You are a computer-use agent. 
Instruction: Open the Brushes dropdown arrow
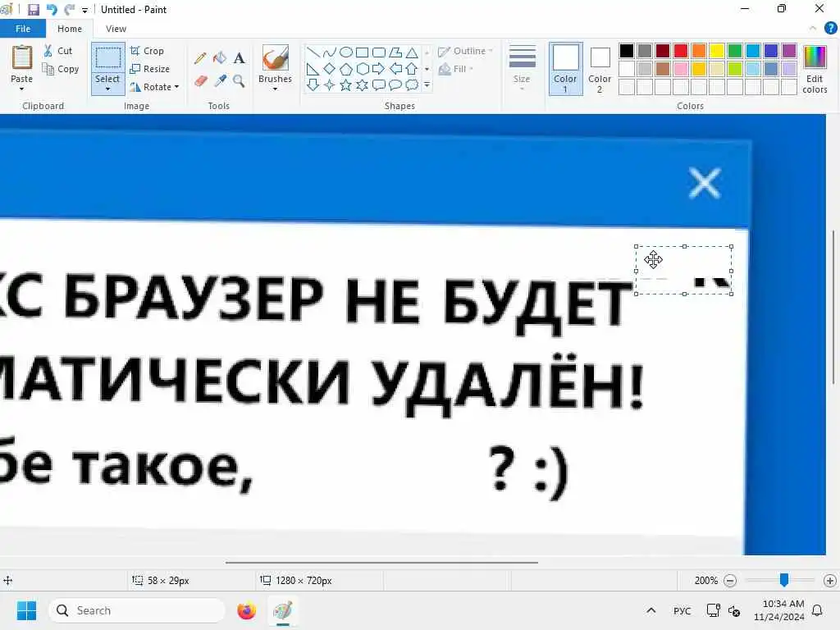[276, 89]
